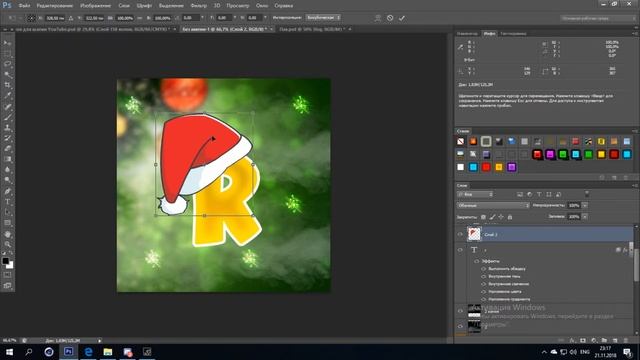Screen dimensions: 640x360
Task: Select the Blur tool
Action: pos(7,170)
